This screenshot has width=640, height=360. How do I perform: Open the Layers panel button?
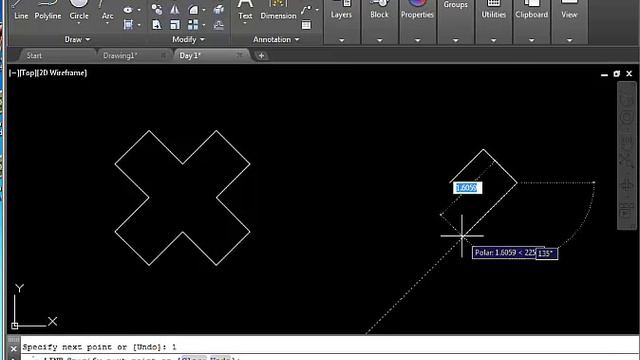click(341, 9)
